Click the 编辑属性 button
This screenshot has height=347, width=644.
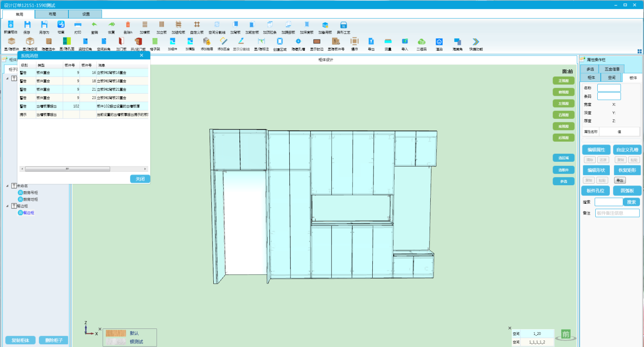596,150
